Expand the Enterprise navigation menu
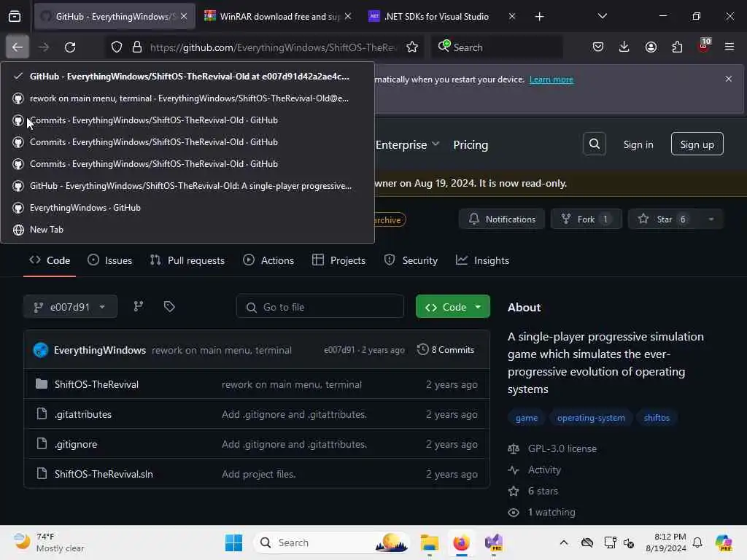Image resolution: width=747 pixels, height=560 pixels. click(407, 145)
